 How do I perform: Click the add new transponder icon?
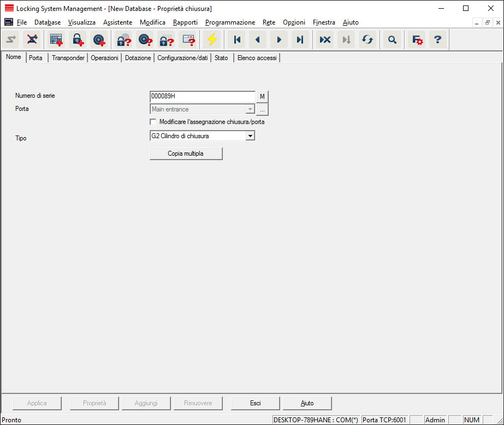point(99,40)
